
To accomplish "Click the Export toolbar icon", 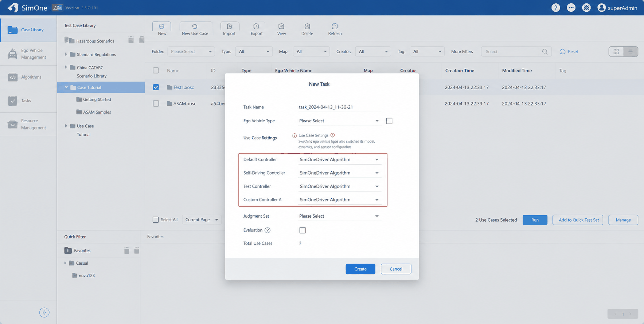I will point(256,27).
